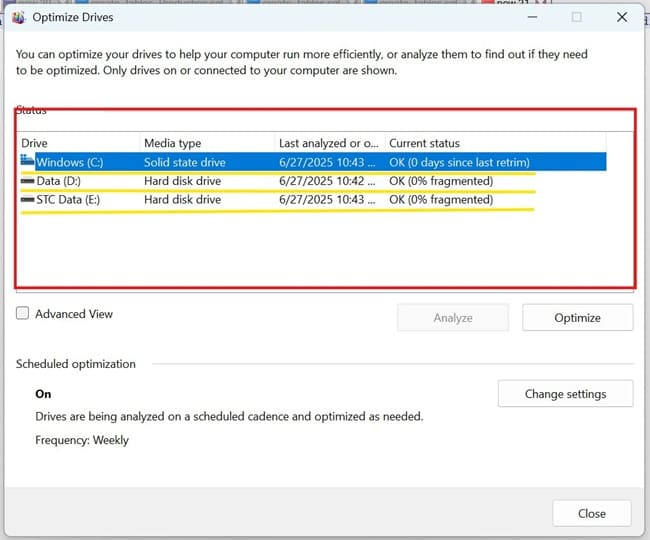This screenshot has width=650, height=540.
Task: Click Solid state drive media type cell
Action: 184,162
